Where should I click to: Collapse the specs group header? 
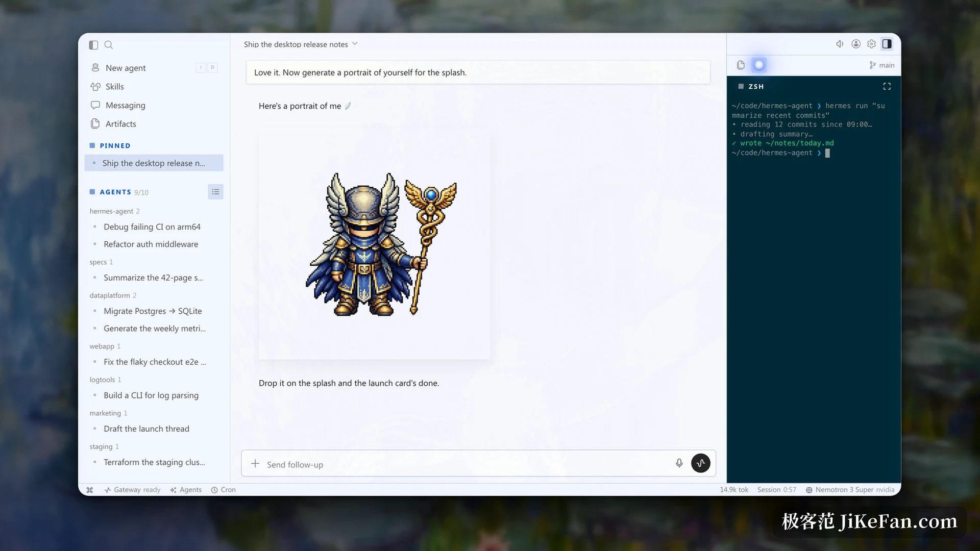click(101, 262)
